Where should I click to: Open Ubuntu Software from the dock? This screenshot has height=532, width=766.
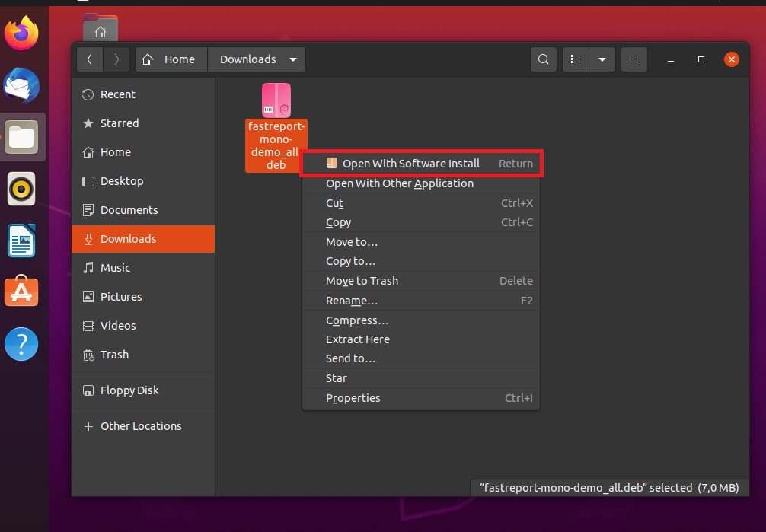21,292
